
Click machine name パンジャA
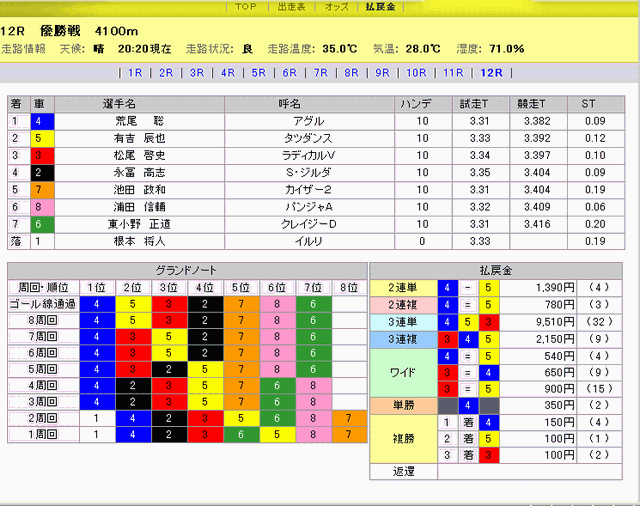(309, 207)
